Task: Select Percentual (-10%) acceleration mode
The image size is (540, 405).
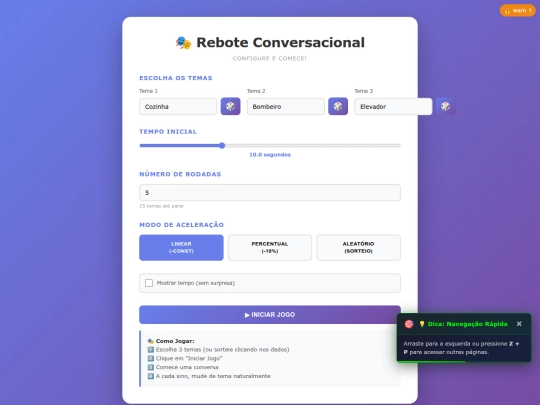Action: tap(270, 248)
